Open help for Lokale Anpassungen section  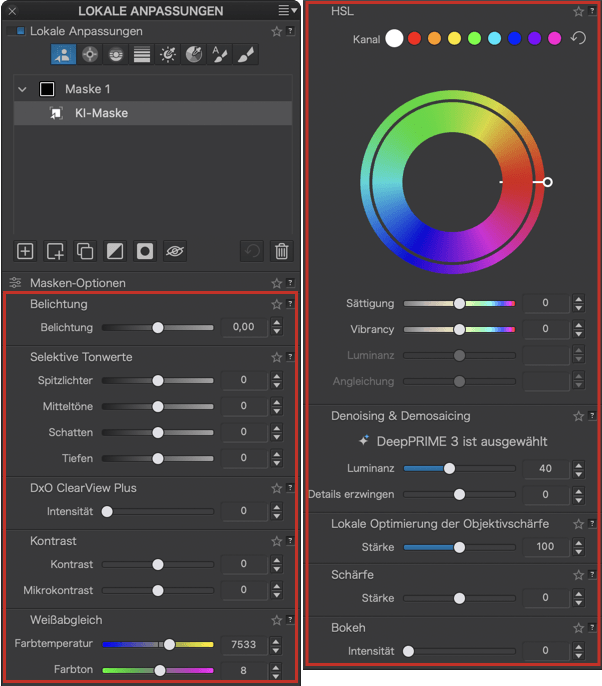pos(290,31)
